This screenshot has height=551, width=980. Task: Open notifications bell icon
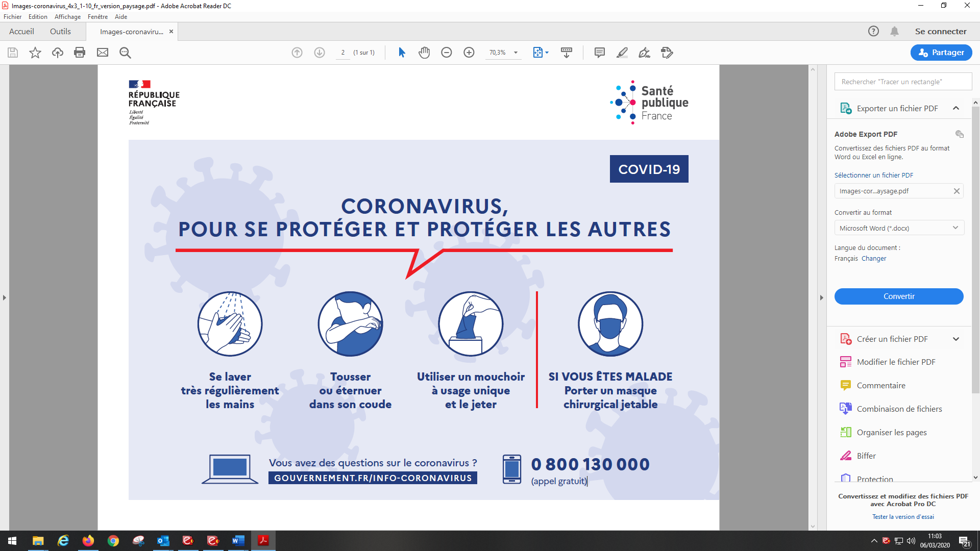point(894,32)
